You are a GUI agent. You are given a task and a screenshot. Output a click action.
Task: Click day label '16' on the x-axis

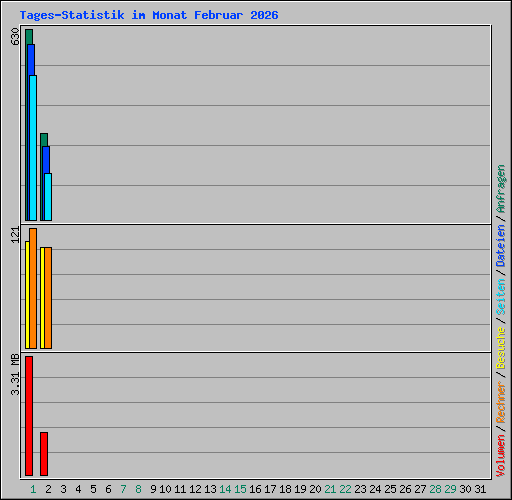255,489
